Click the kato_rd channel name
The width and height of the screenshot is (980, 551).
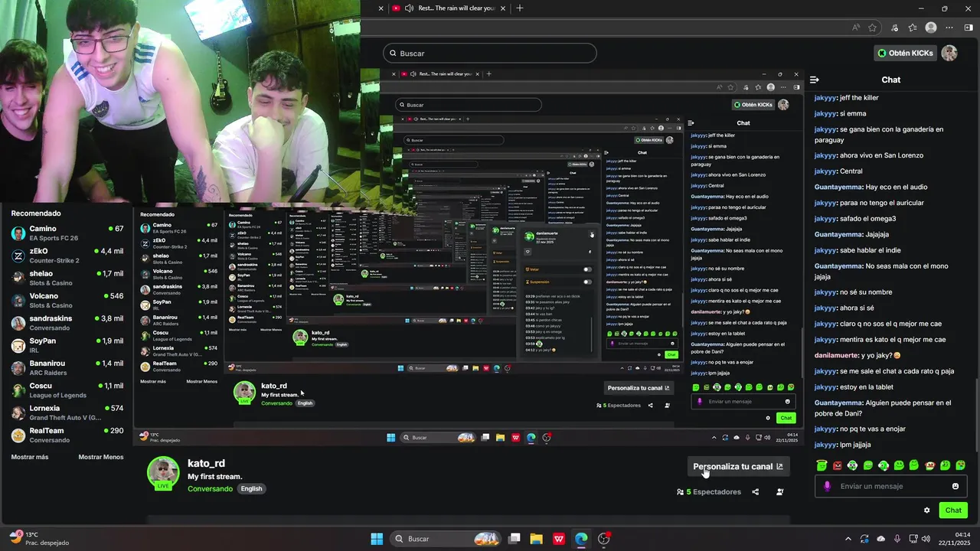pyautogui.click(x=206, y=463)
